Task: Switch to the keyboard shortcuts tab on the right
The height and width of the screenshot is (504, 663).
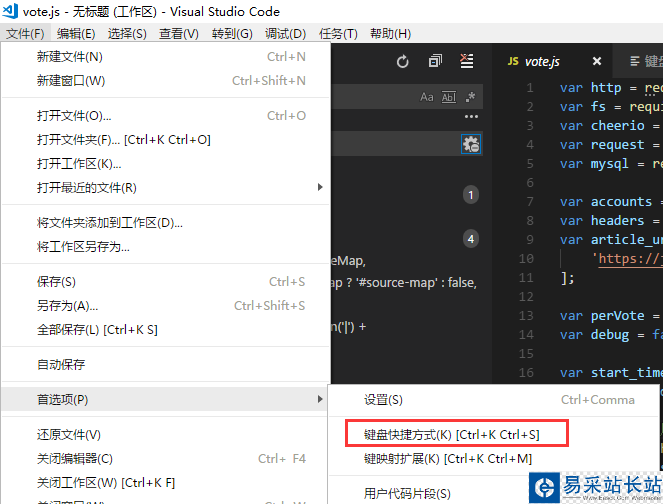Action: point(638,61)
